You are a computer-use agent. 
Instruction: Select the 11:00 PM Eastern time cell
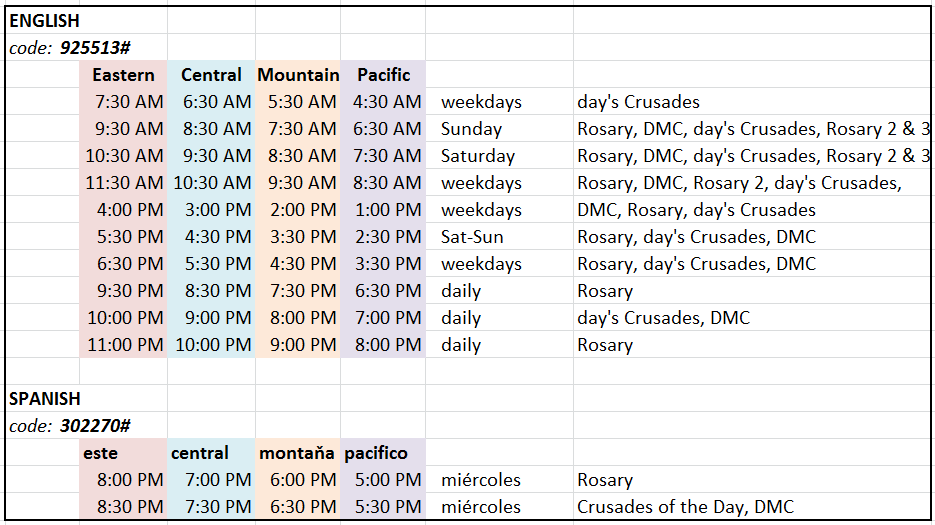pos(123,345)
